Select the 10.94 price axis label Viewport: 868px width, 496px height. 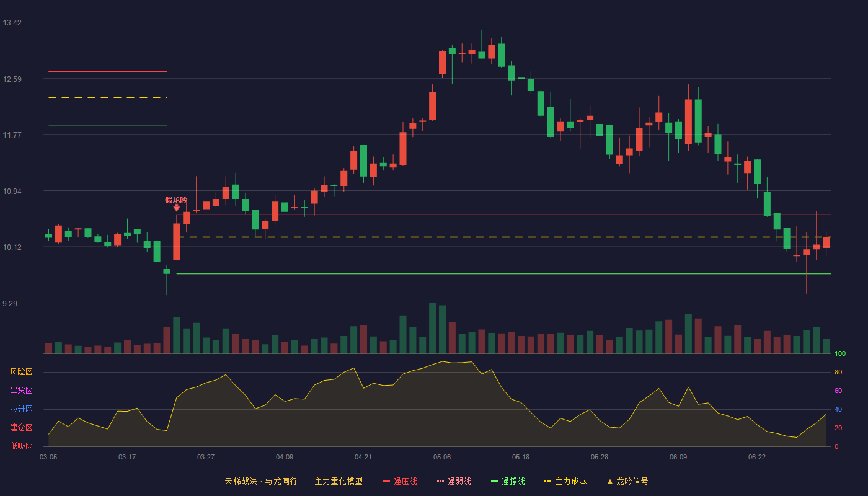click(12, 191)
